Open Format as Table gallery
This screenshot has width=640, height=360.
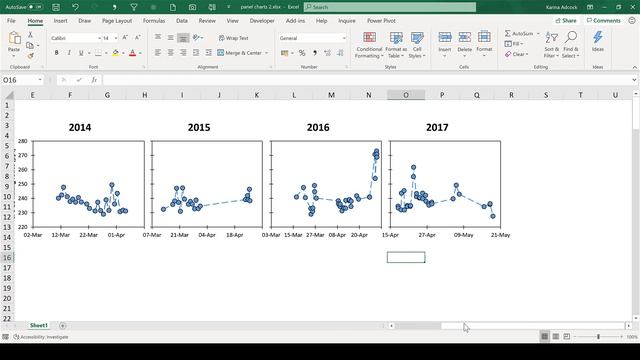point(396,45)
